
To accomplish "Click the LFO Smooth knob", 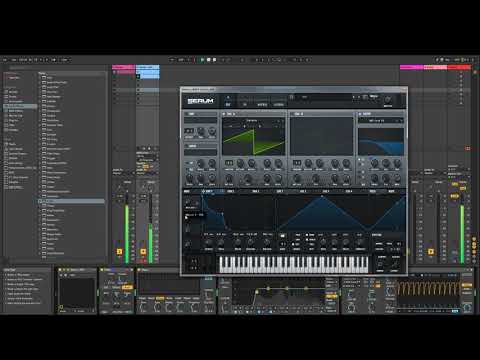I will pyautogui.click(x=360, y=243).
